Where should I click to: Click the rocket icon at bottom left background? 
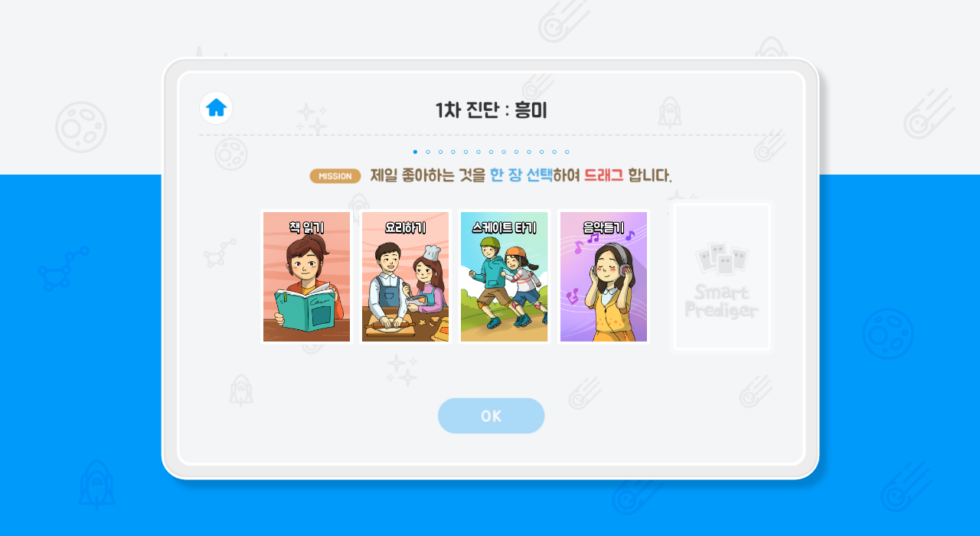coord(96,486)
